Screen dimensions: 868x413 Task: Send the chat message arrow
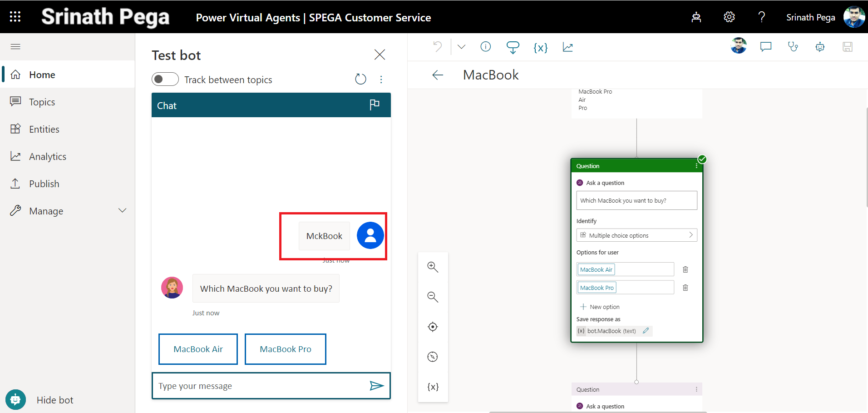point(376,386)
